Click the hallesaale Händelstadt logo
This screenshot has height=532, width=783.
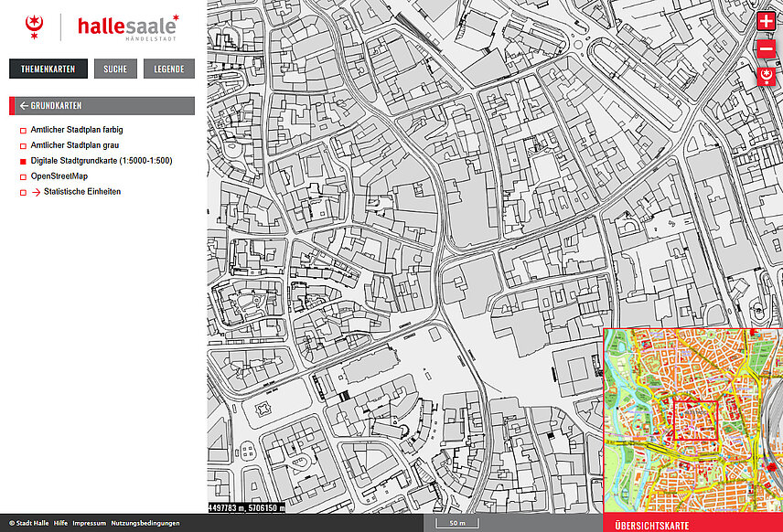tap(127, 27)
